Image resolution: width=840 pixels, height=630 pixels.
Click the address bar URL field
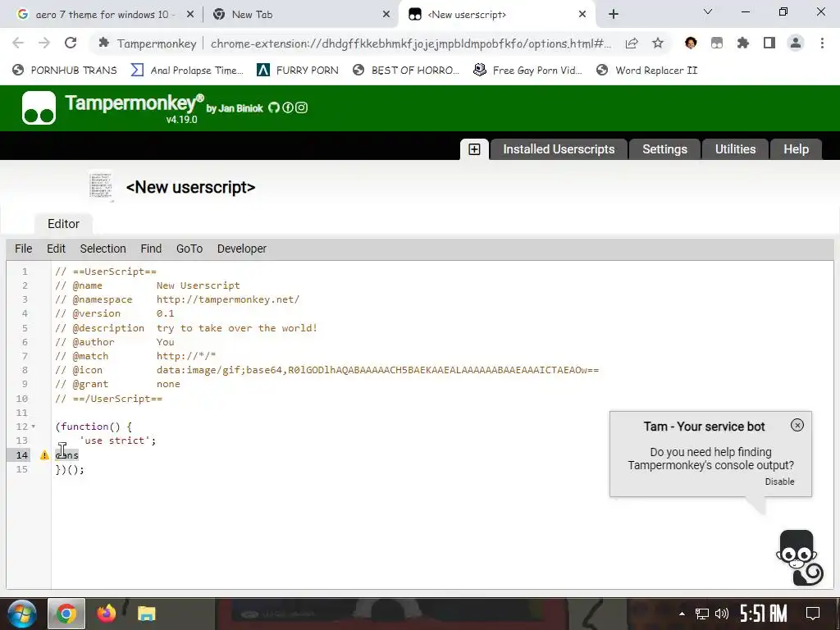click(x=410, y=43)
